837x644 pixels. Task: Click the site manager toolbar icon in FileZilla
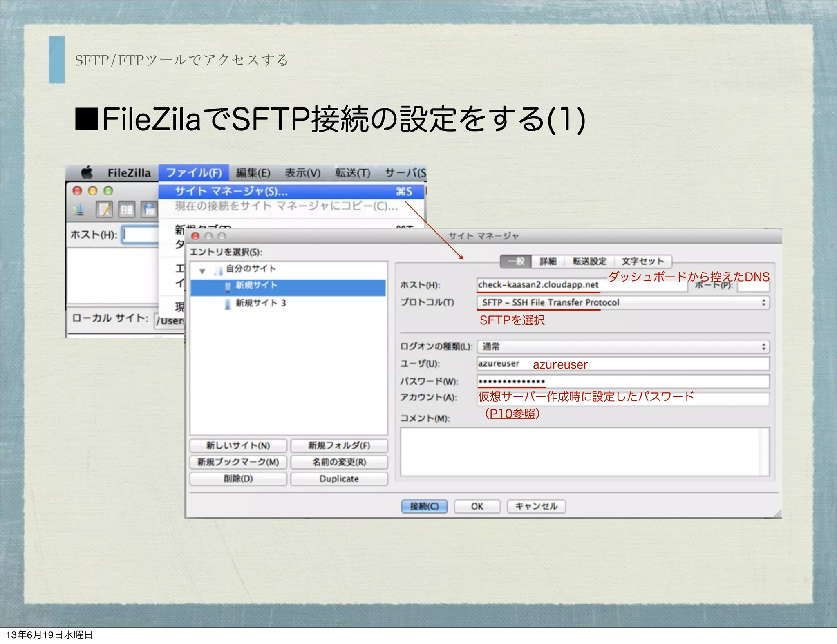pyautogui.click(x=78, y=210)
